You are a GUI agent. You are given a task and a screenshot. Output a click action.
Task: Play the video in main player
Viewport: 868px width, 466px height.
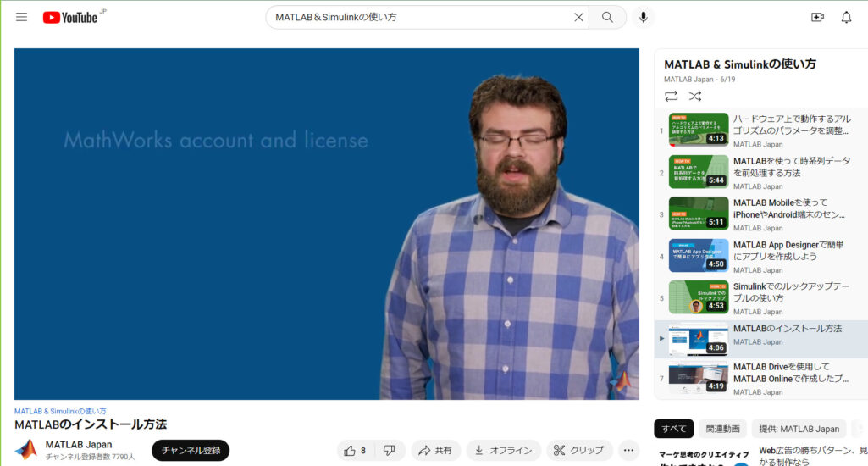pyautogui.click(x=327, y=224)
